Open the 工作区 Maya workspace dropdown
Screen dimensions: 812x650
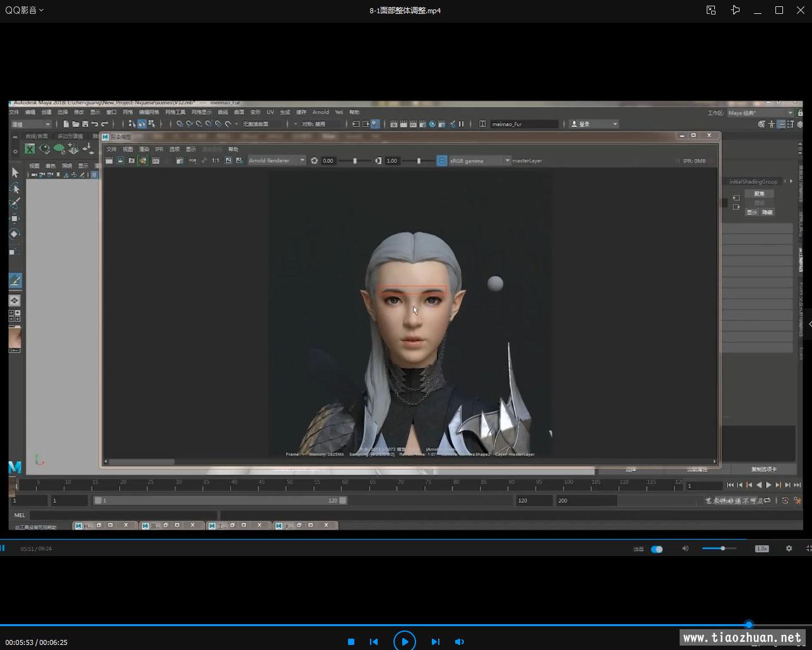coord(760,113)
